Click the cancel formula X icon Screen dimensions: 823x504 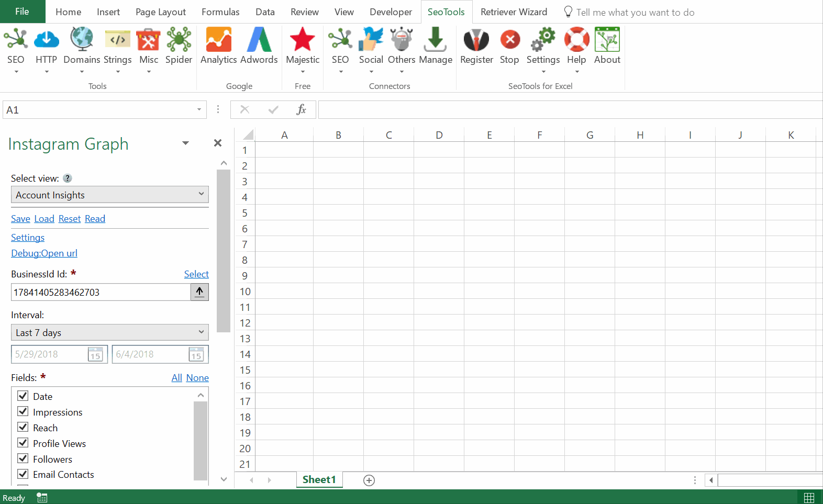[x=244, y=109]
